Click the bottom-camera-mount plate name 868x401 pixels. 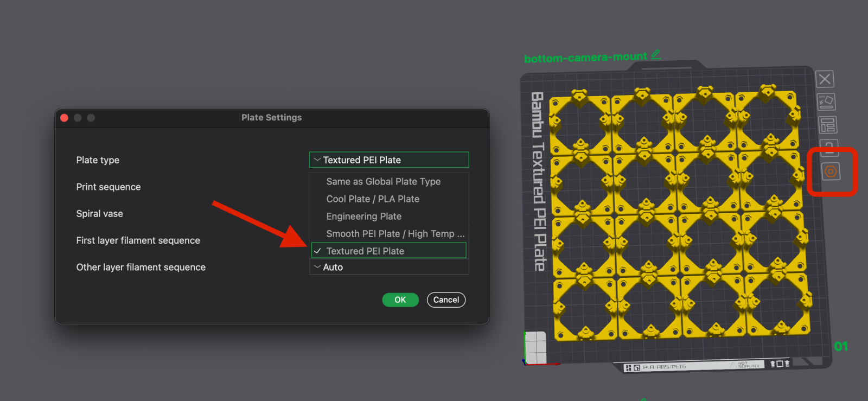(585, 58)
